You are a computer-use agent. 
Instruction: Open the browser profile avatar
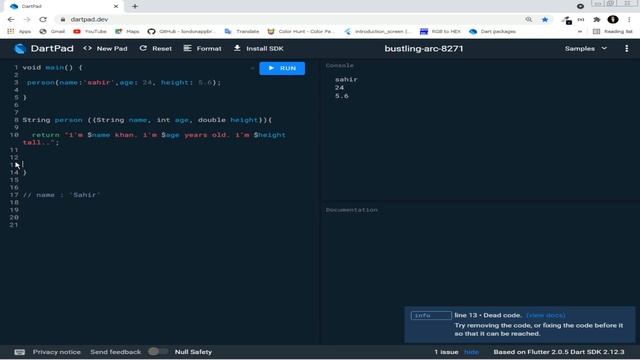tap(613, 19)
